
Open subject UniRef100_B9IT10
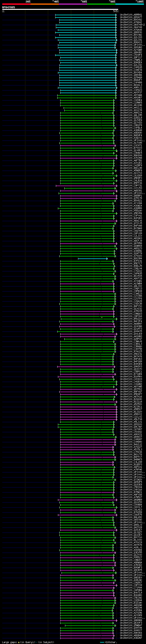click(x=131, y=537)
